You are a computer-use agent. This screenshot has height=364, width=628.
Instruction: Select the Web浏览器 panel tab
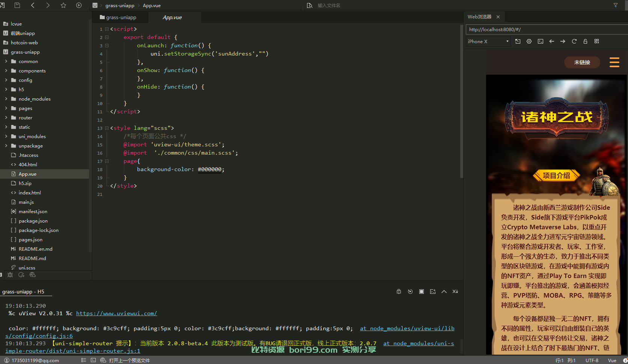pos(479,17)
